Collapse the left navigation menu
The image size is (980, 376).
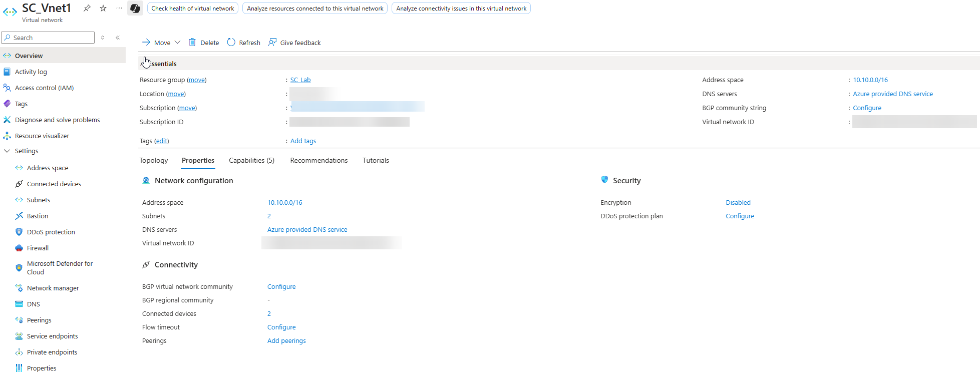click(x=118, y=38)
